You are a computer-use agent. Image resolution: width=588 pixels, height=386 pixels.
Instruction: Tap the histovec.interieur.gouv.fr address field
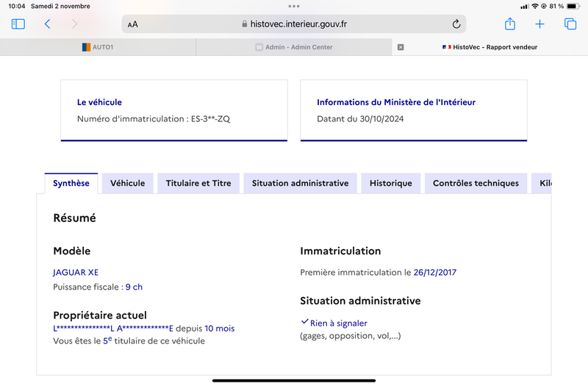pos(294,24)
